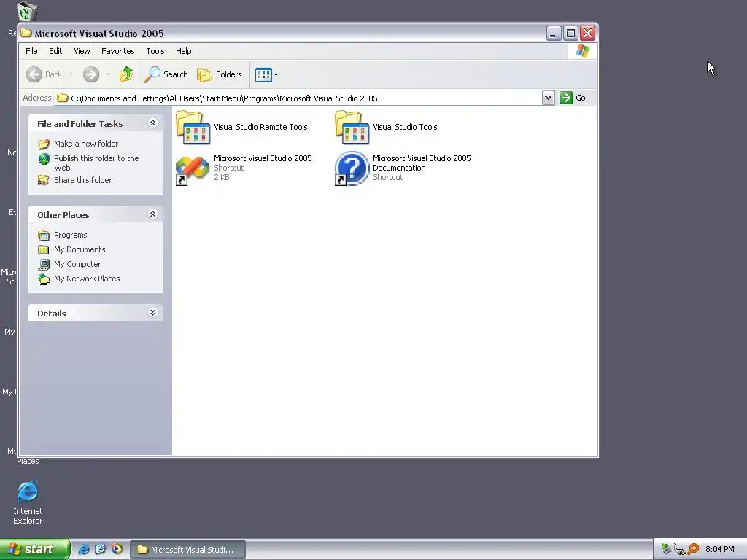Open the Search pane

click(166, 74)
